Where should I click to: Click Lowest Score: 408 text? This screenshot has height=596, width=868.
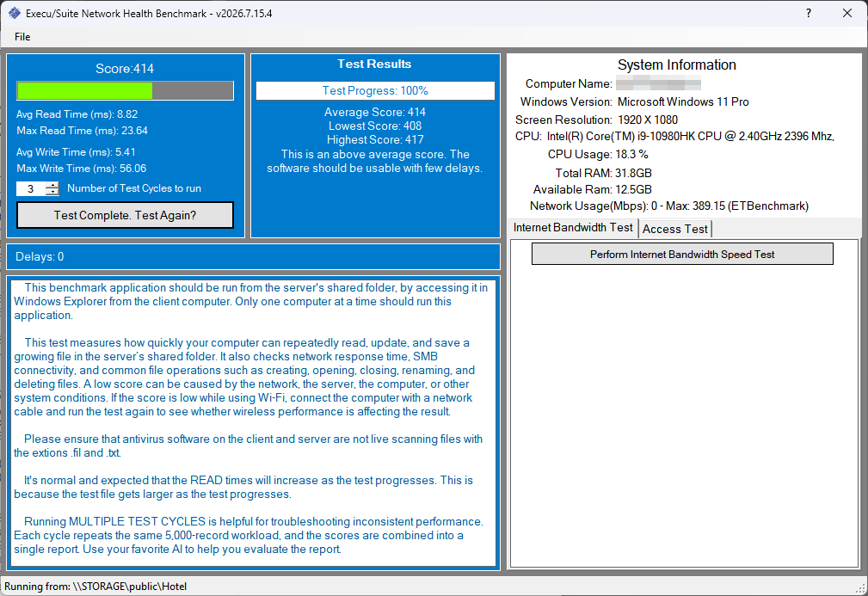375,126
